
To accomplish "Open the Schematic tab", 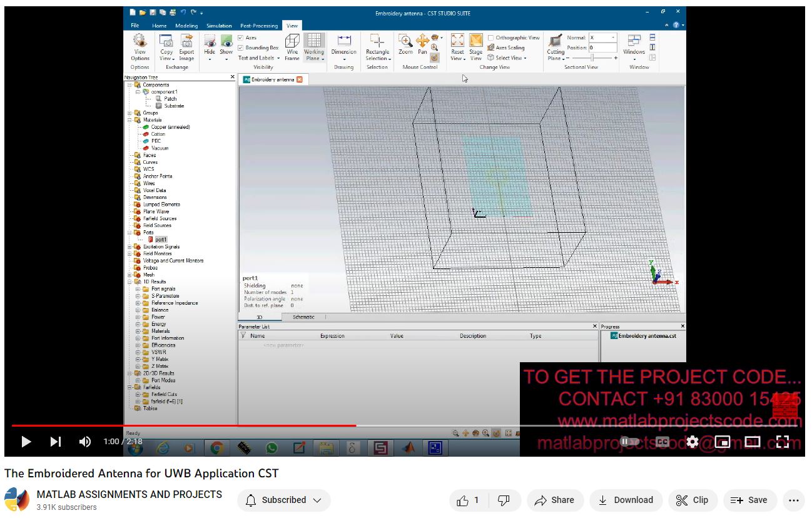I will tap(303, 317).
